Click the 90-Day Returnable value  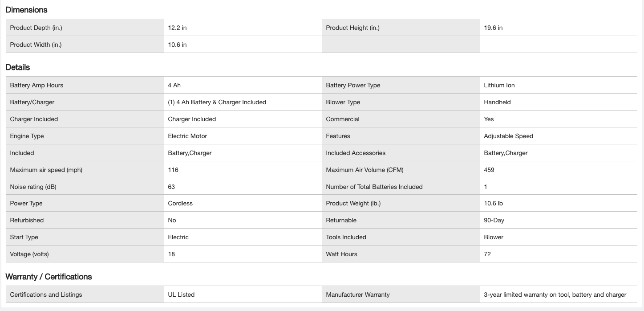(x=494, y=220)
